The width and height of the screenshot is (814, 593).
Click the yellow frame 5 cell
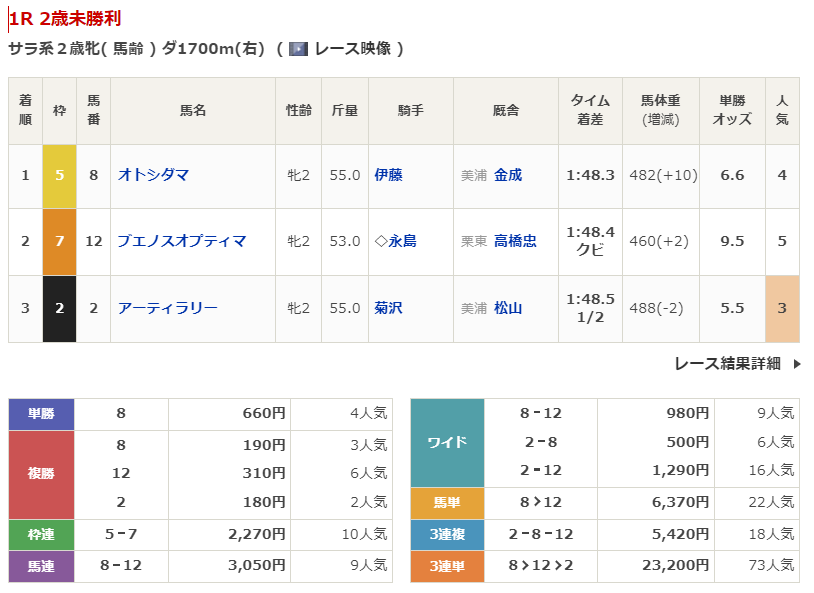[59, 175]
